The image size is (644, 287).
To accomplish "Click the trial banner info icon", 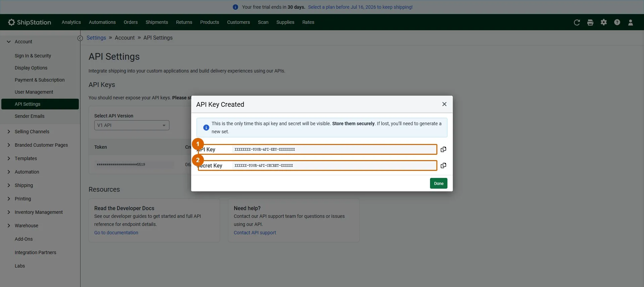I will 235,7.
